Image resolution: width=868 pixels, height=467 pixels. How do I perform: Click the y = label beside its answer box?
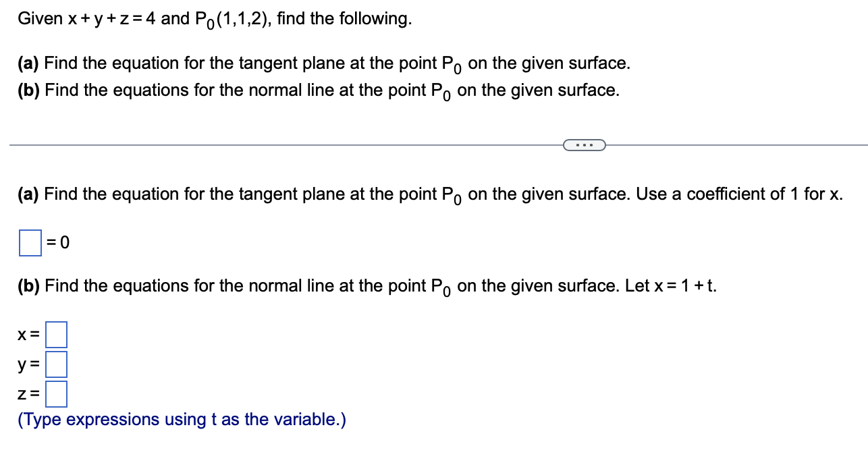pyautogui.click(x=27, y=364)
